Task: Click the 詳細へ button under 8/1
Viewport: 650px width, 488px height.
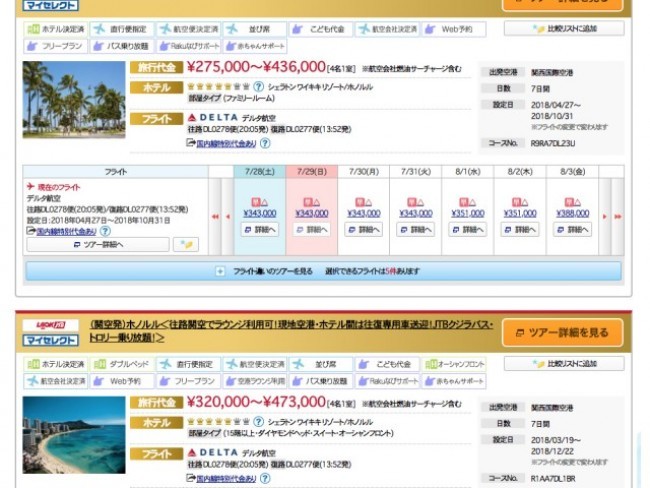Action: tap(468, 229)
